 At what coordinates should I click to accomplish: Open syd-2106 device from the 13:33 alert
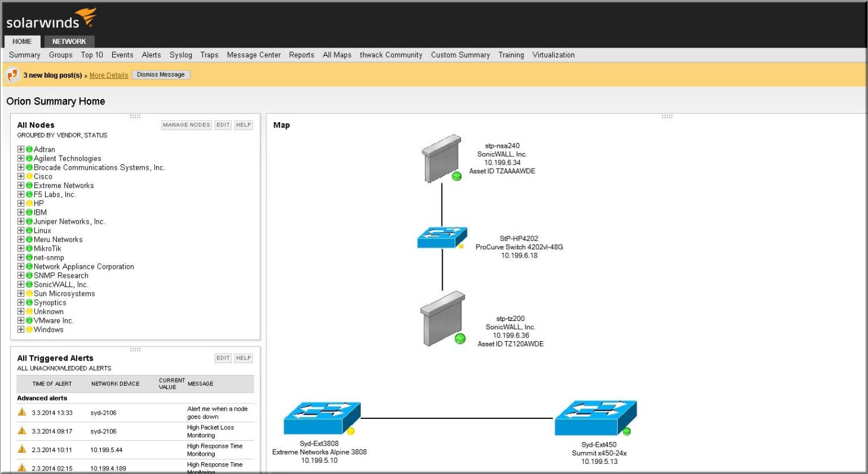coord(104,413)
